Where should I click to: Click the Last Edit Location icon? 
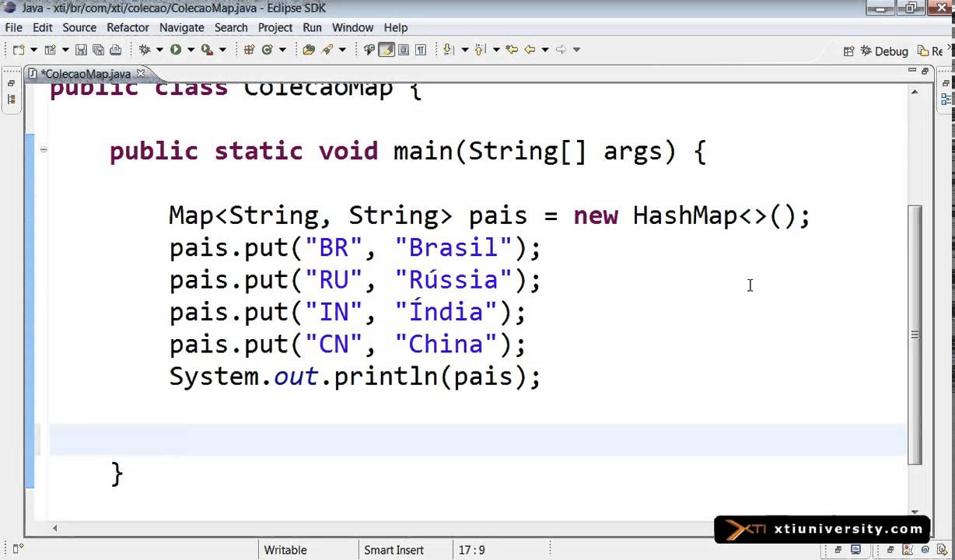click(x=512, y=50)
